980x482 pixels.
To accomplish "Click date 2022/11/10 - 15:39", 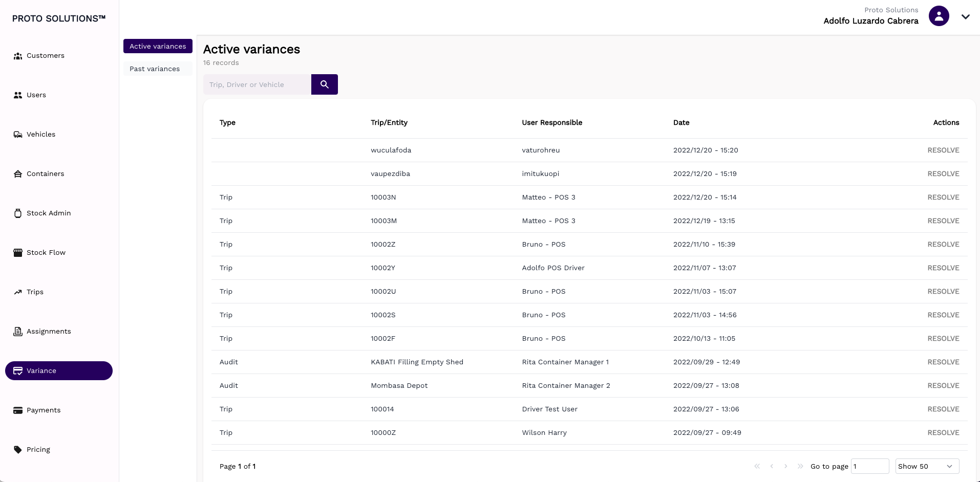I will (704, 245).
